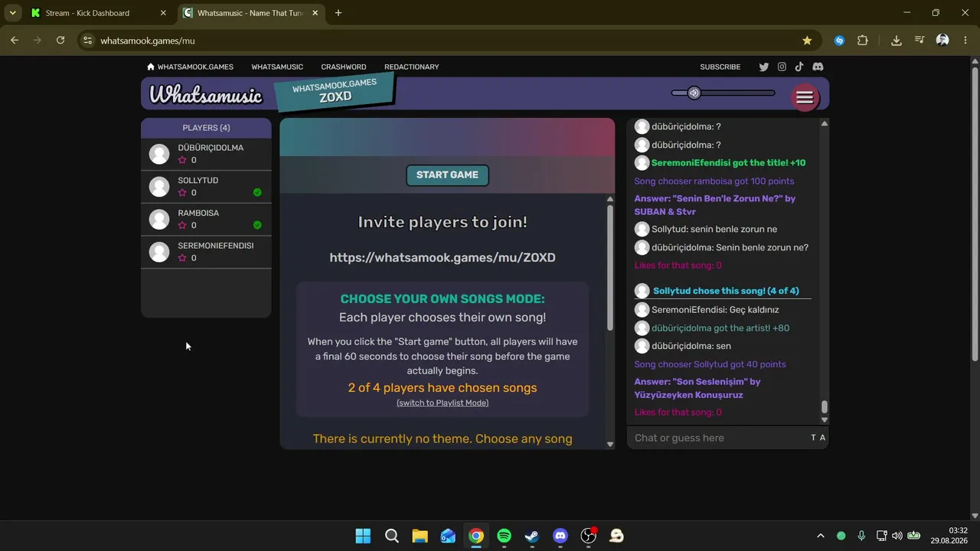This screenshot has width=980, height=551.
Task: Open the hamburger menu in the game header
Action: 805,97
